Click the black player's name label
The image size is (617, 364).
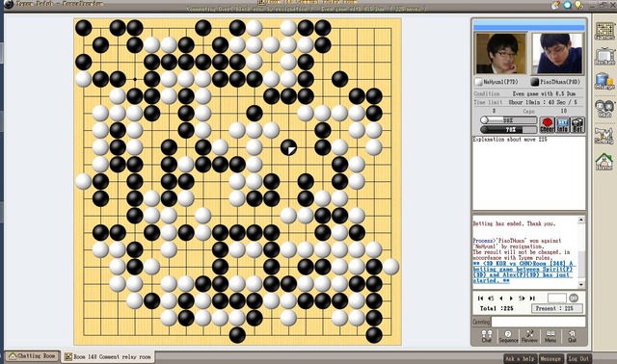[x=559, y=82]
